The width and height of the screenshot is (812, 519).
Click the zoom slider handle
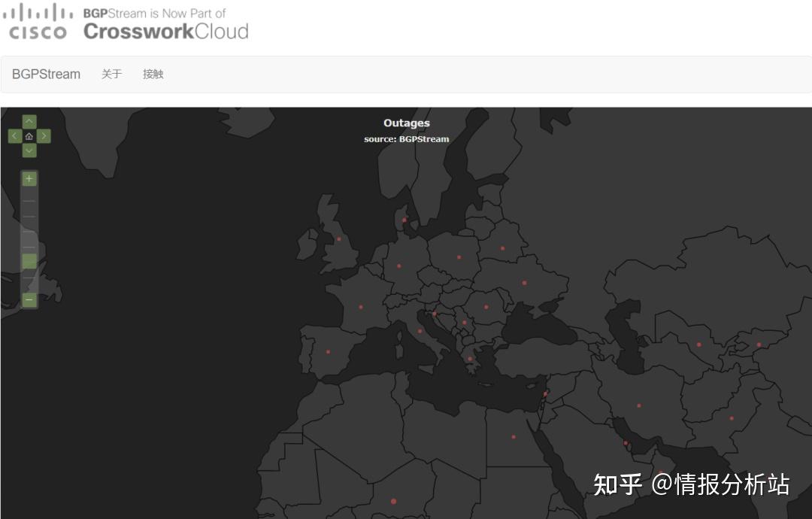pyautogui.click(x=29, y=261)
